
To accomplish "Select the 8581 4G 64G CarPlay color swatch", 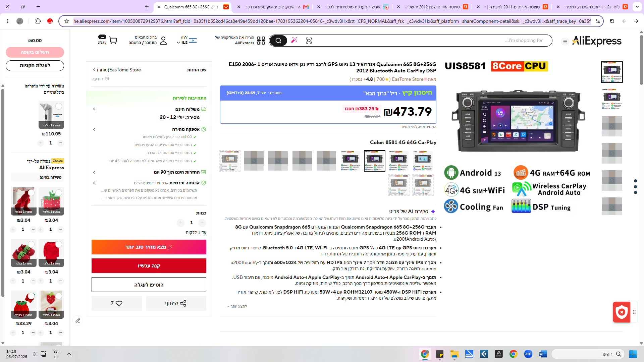I will tap(375, 161).
